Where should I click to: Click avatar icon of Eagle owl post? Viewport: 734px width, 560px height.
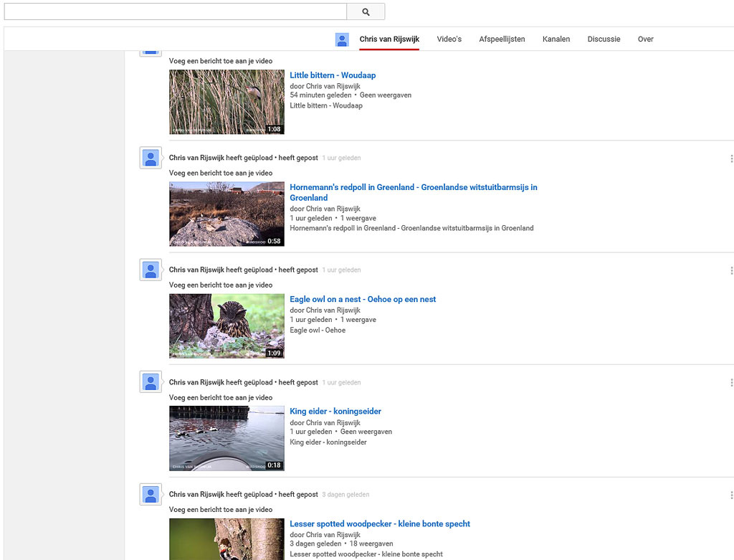(151, 270)
